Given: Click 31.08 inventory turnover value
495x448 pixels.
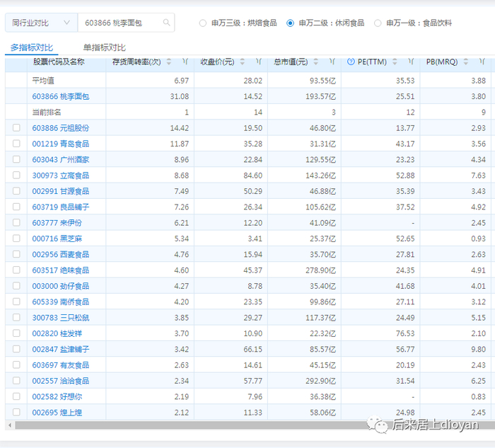Looking at the screenshot, I should [x=180, y=96].
